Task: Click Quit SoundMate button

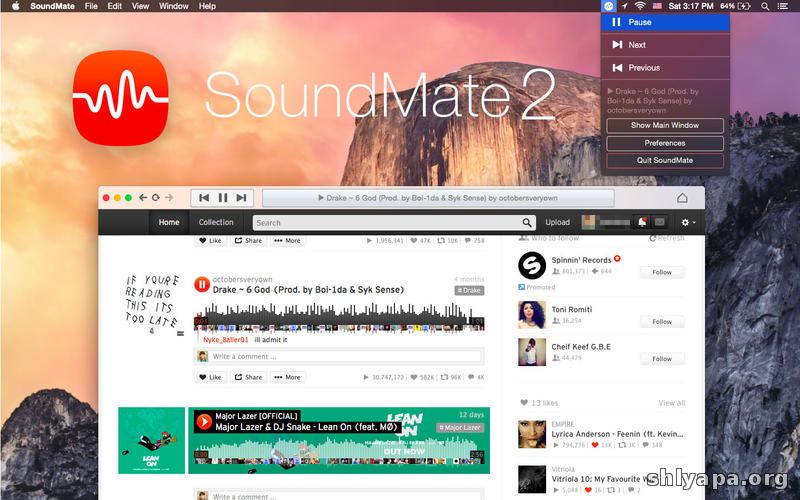Action: tap(665, 160)
